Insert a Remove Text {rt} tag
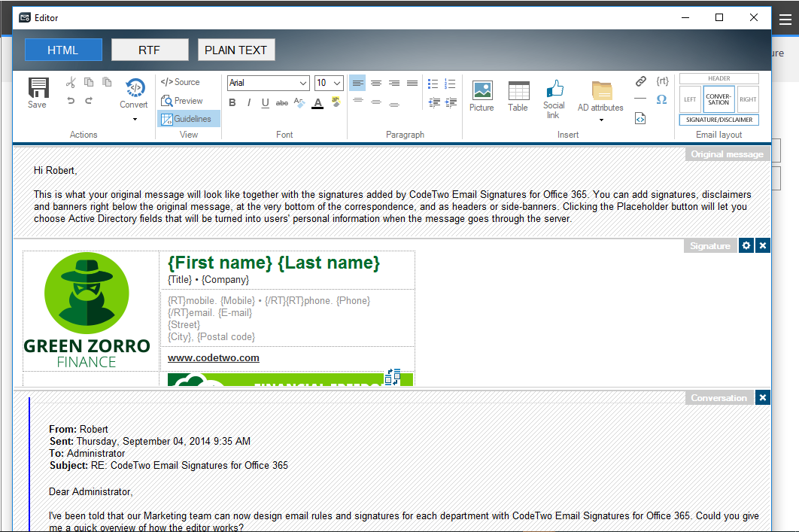The width and height of the screenshot is (799, 532). coord(662,81)
